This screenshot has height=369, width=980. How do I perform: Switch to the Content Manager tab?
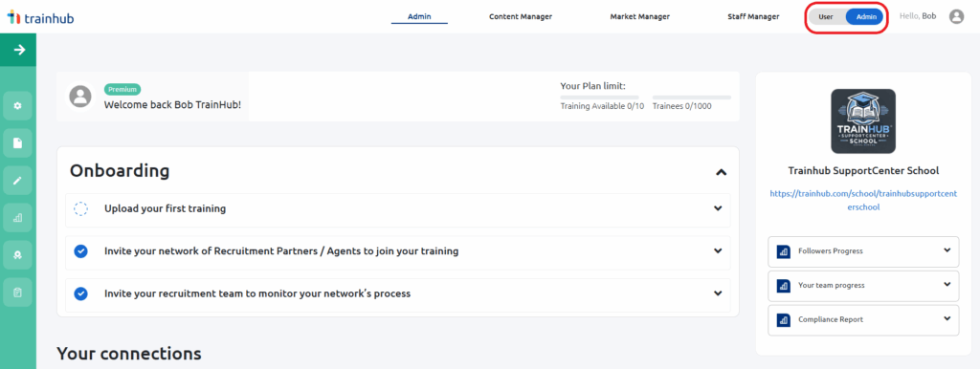coord(520,17)
